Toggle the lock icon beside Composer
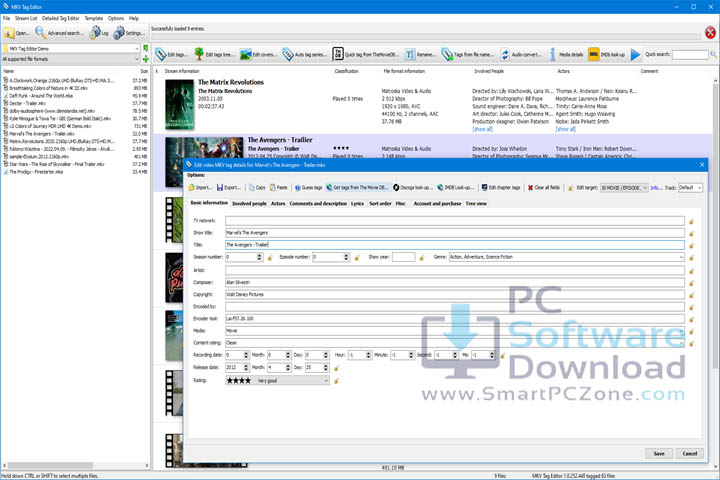The width and height of the screenshot is (720, 480). 692,283
